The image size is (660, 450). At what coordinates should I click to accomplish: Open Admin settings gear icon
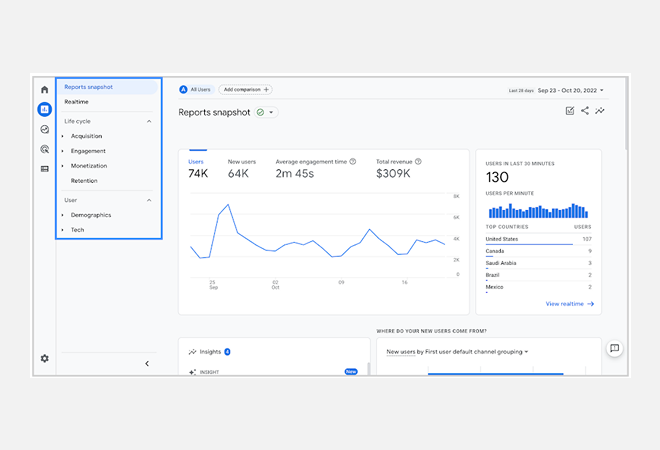44,358
